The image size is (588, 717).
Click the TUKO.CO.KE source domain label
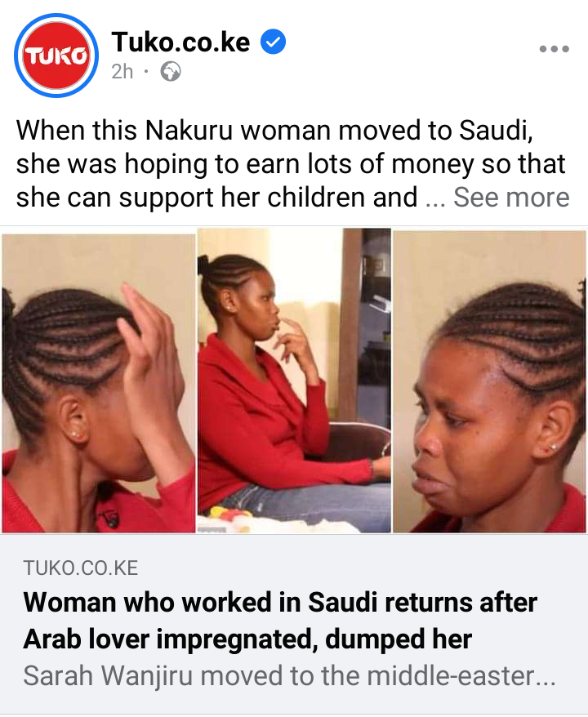click(x=81, y=568)
